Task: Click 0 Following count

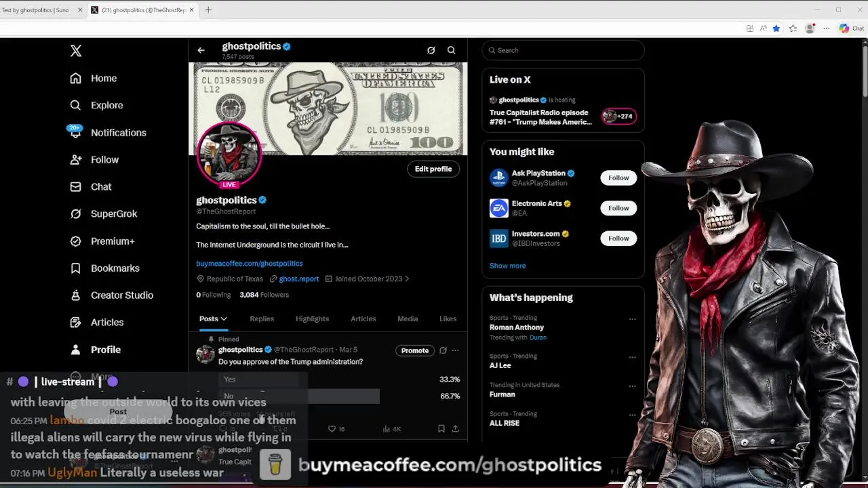Action: pyautogui.click(x=213, y=295)
